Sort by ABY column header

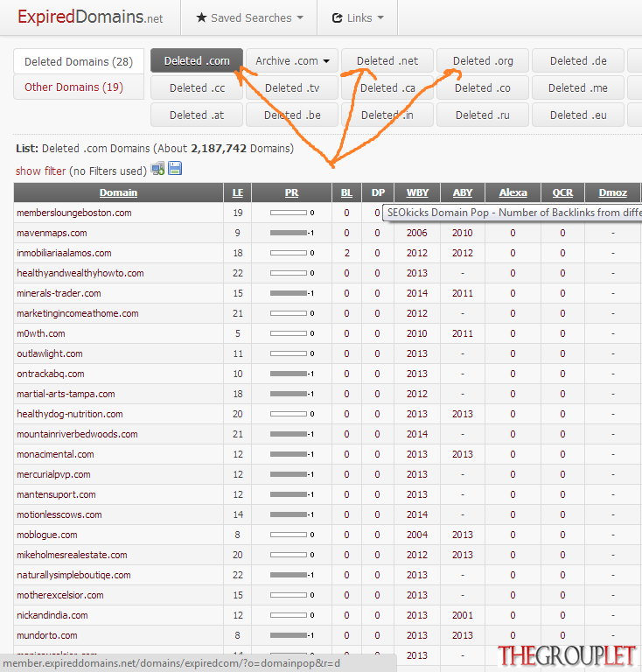pos(463,192)
